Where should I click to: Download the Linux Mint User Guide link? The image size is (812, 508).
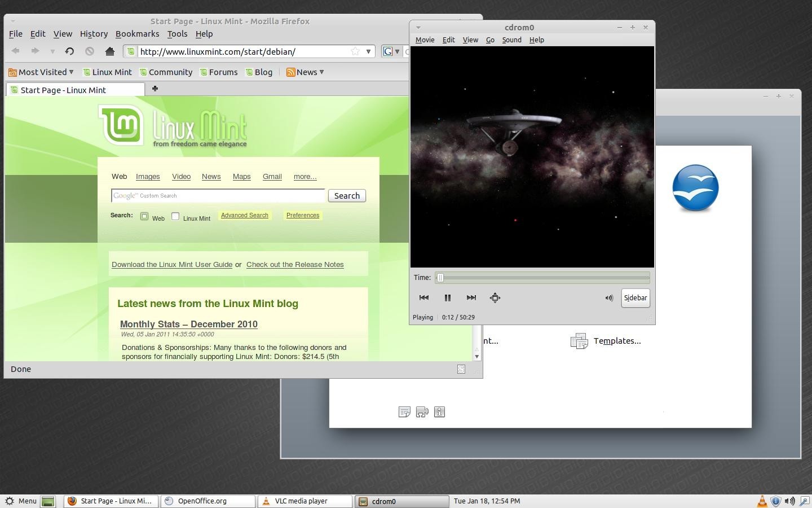click(x=172, y=264)
